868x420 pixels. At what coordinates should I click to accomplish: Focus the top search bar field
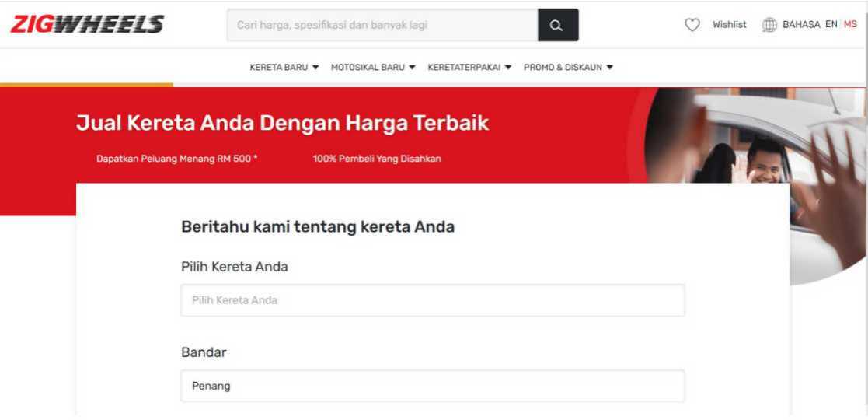pyautogui.click(x=382, y=25)
